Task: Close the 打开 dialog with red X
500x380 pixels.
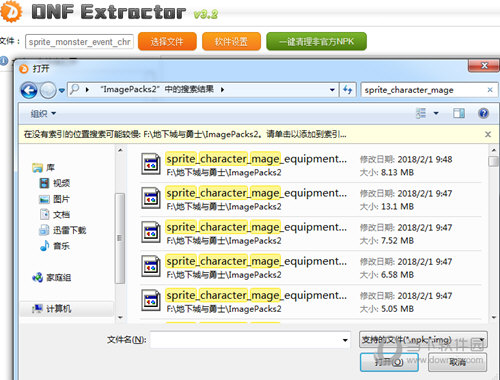Action: [x=484, y=65]
